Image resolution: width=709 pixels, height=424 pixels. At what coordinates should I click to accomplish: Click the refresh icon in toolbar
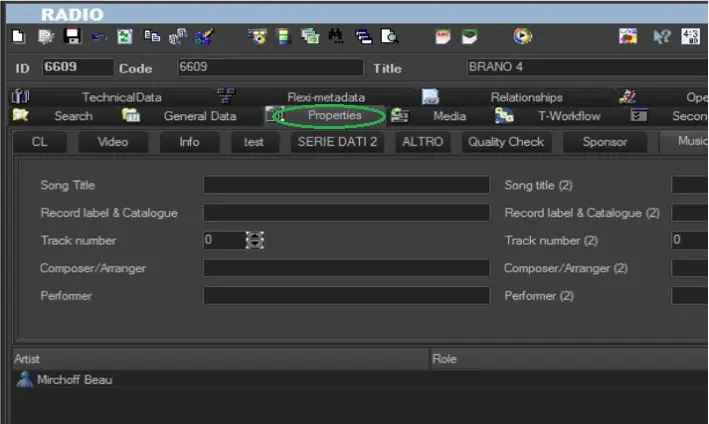(x=125, y=37)
